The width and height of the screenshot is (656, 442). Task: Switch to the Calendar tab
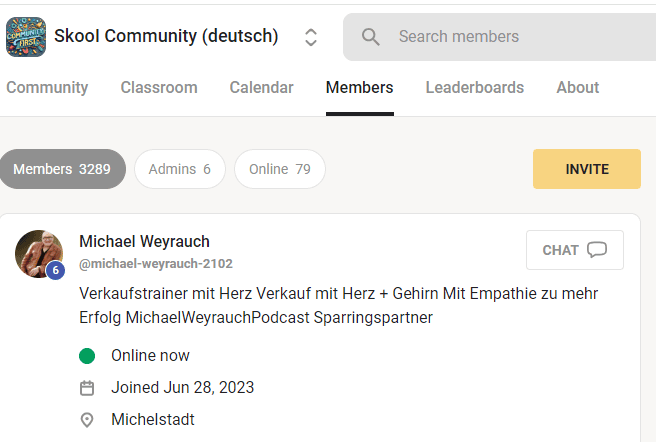tap(261, 87)
